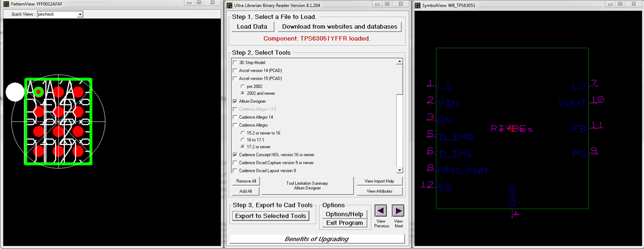Click Component TPS63051YFFR loaded status text
Viewport: 644px width, 249px height.
coord(317,39)
